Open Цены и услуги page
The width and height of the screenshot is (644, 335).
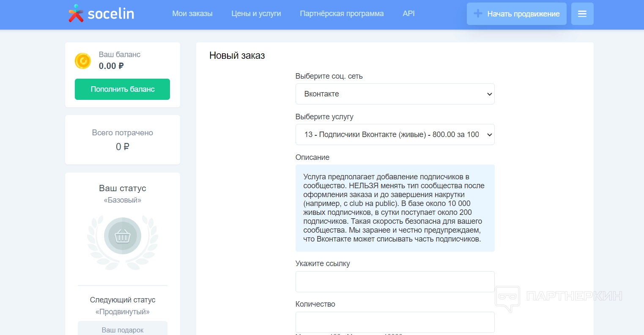pos(256,14)
